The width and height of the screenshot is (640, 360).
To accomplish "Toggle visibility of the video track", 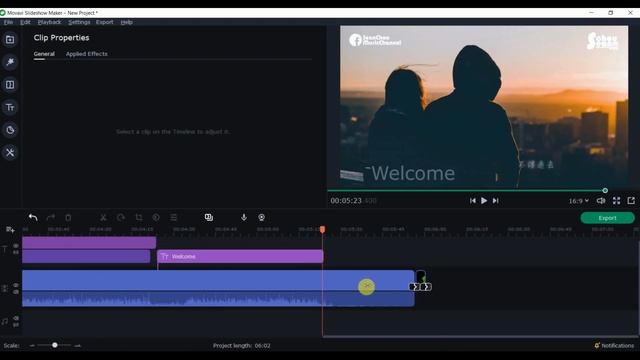I will (16, 285).
